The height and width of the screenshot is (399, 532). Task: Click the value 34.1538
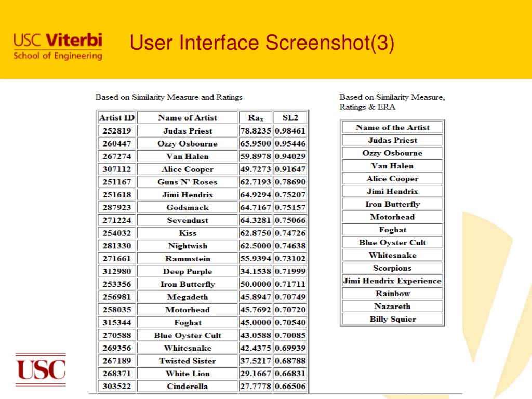tap(256, 271)
